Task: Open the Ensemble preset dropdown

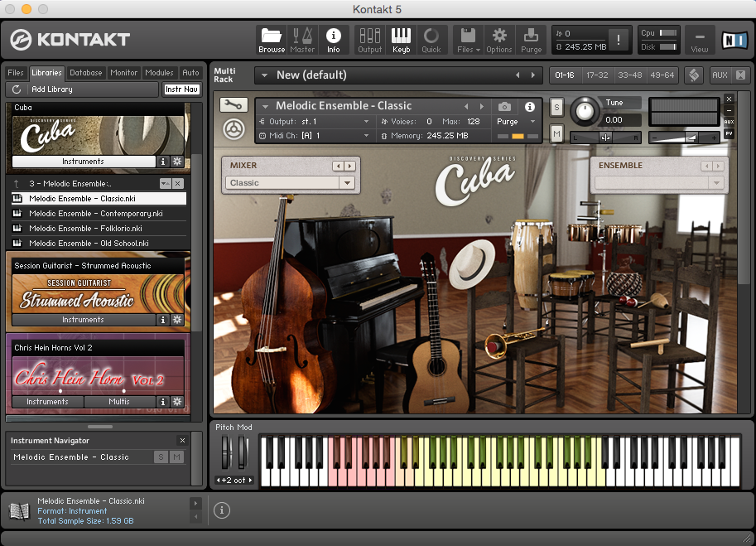Action: (x=716, y=183)
